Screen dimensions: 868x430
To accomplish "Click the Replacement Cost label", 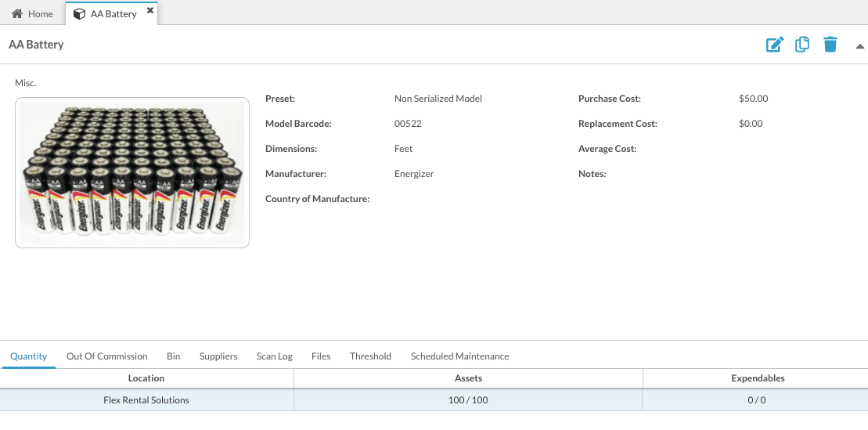I will 618,124.
